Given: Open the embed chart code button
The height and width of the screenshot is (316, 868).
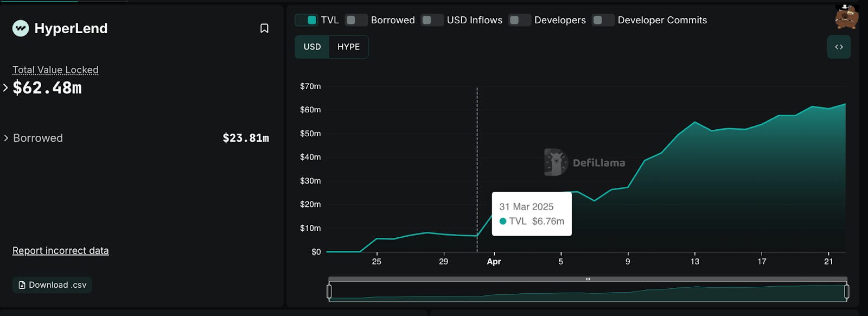Looking at the screenshot, I should coord(839,47).
